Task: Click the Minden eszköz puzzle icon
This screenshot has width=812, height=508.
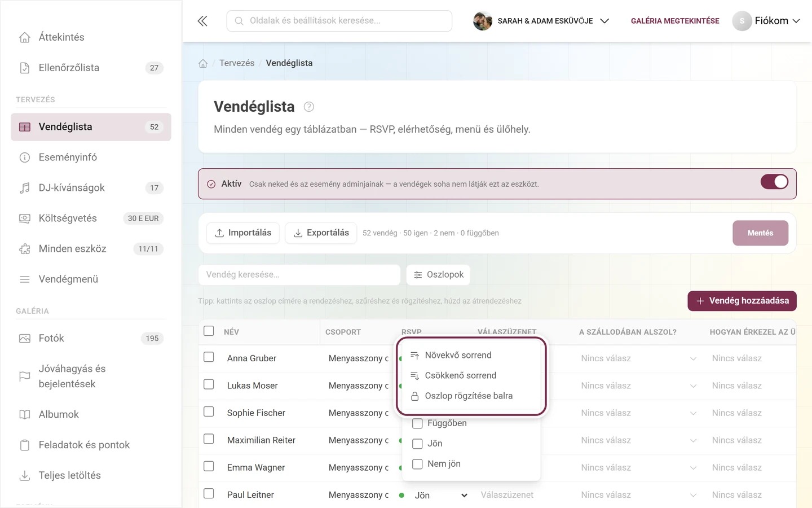Action: (25, 249)
